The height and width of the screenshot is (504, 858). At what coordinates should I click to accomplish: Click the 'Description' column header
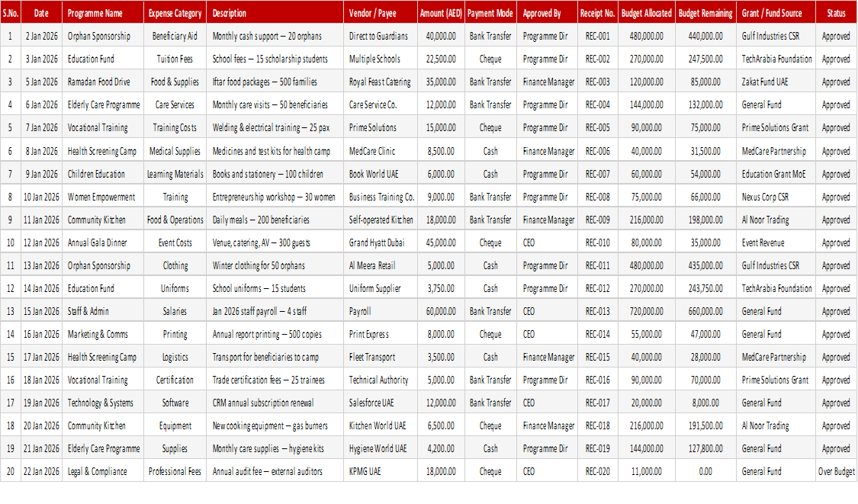pyautogui.click(x=275, y=13)
